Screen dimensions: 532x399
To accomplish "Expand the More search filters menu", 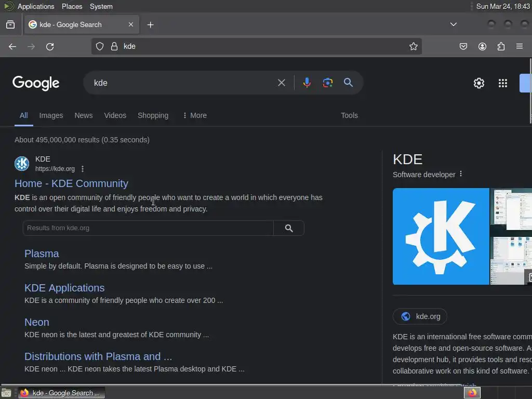I will pyautogui.click(x=195, y=115).
